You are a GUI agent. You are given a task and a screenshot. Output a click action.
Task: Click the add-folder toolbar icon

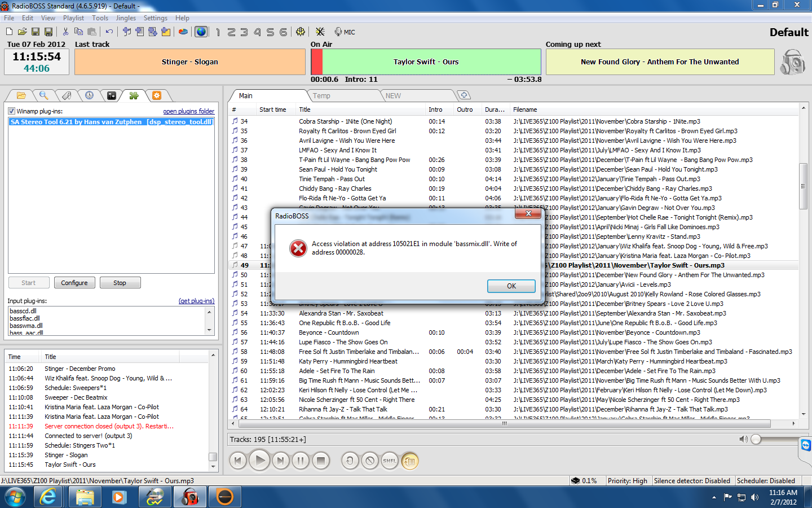pos(166,32)
